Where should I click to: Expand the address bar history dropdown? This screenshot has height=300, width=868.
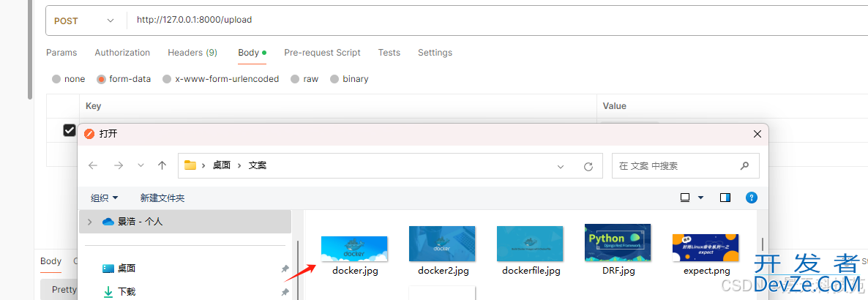tap(561, 166)
